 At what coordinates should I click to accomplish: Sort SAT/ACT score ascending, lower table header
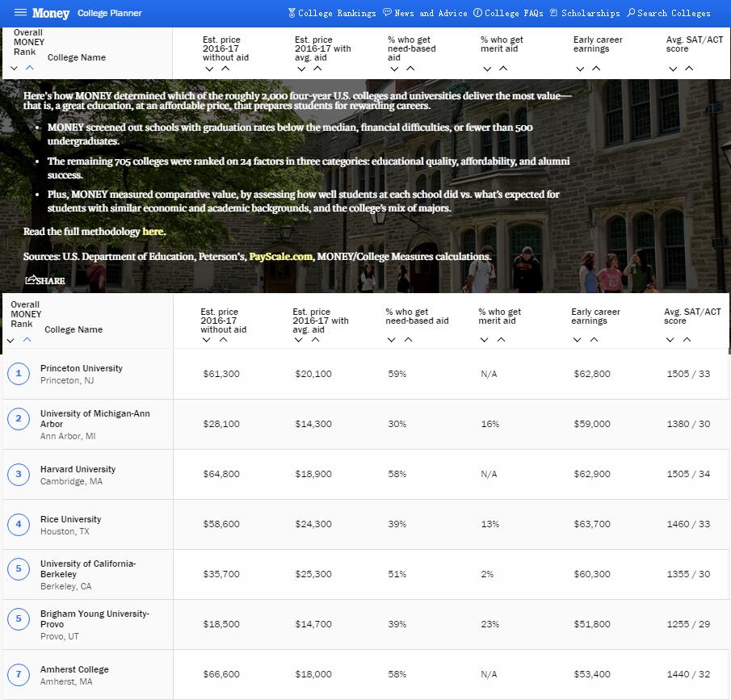click(x=687, y=339)
